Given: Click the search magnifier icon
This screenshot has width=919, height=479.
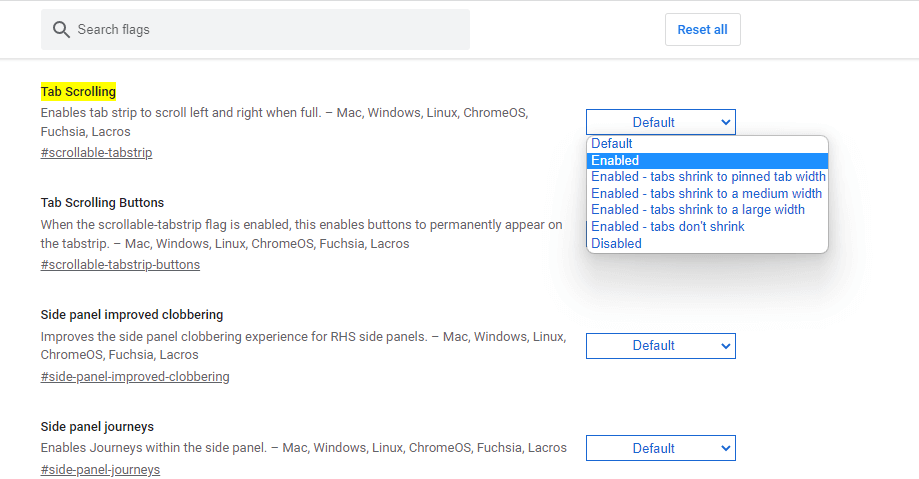Looking at the screenshot, I should [61, 30].
